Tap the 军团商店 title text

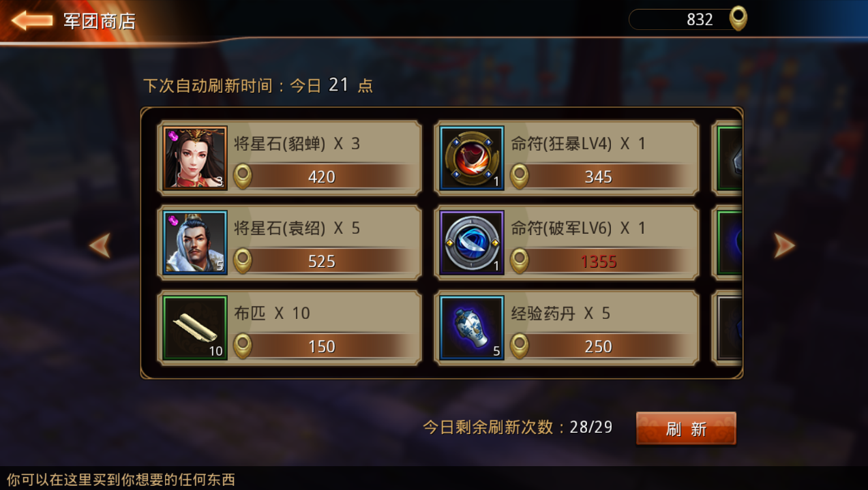100,20
